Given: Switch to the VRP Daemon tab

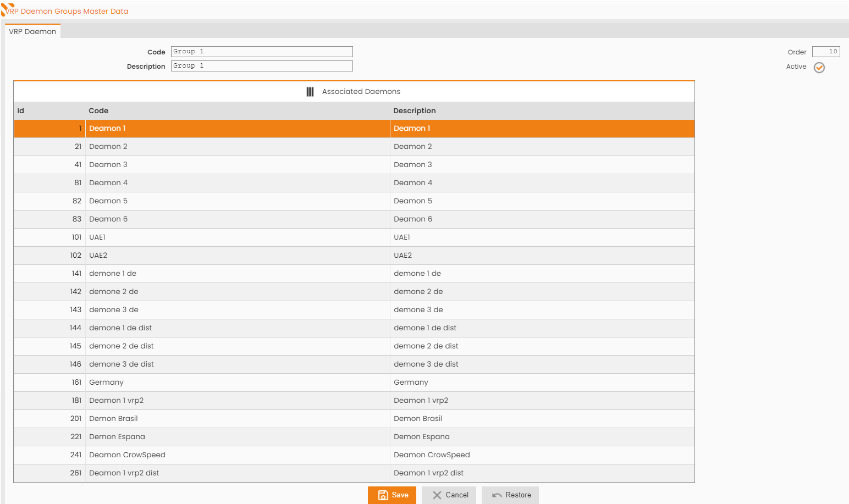Looking at the screenshot, I should pyautogui.click(x=32, y=31).
